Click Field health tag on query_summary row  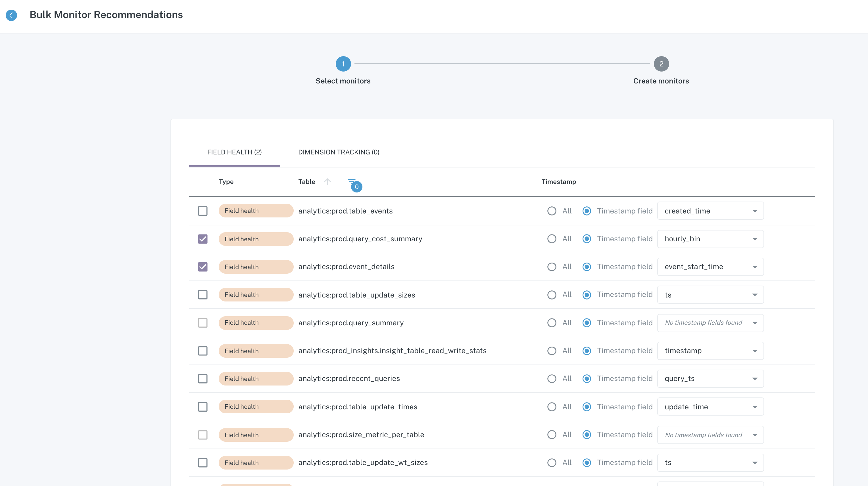pos(256,323)
